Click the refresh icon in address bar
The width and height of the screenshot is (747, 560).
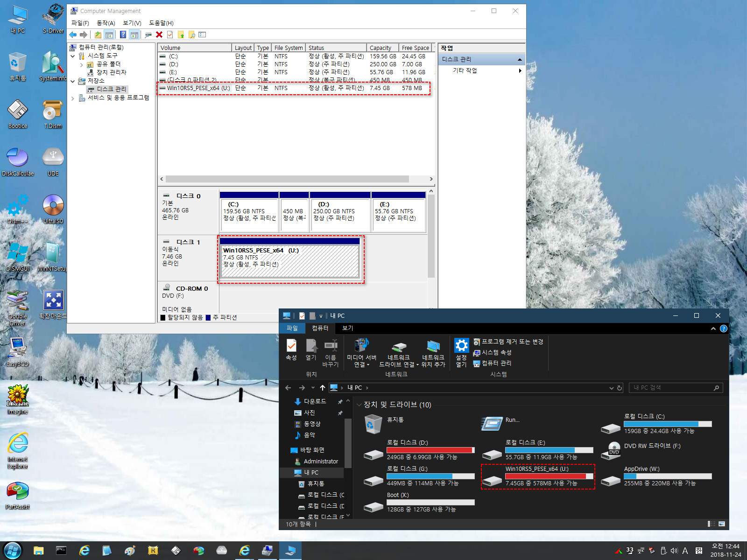[x=620, y=388]
